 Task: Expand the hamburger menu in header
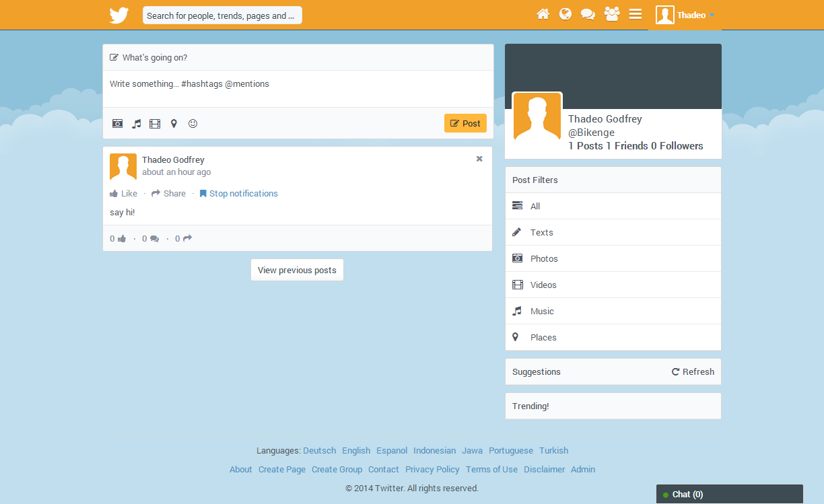pos(635,14)
